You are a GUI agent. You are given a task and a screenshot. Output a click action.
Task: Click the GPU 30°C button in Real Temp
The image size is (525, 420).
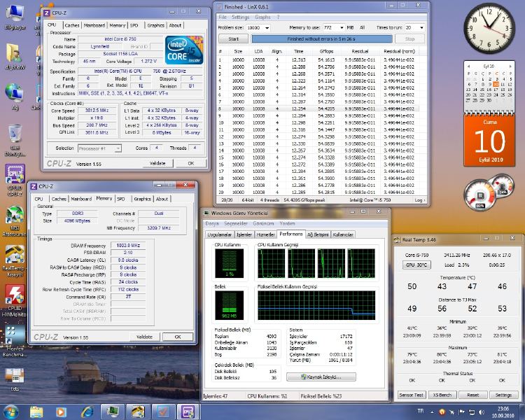[416, 265]
